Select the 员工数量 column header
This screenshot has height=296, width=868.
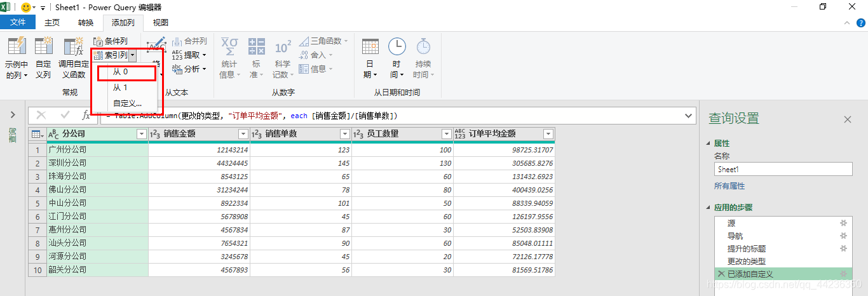[402, 134]
